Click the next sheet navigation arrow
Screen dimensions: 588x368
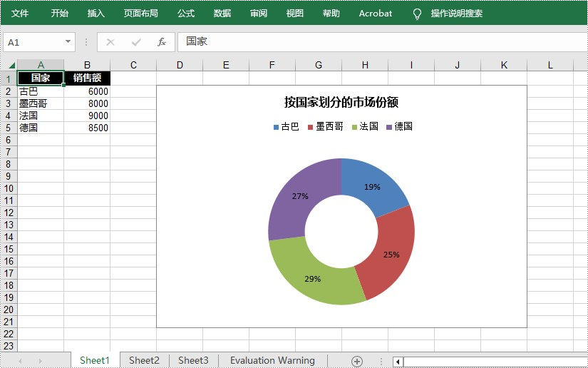(x=40, y=361)
